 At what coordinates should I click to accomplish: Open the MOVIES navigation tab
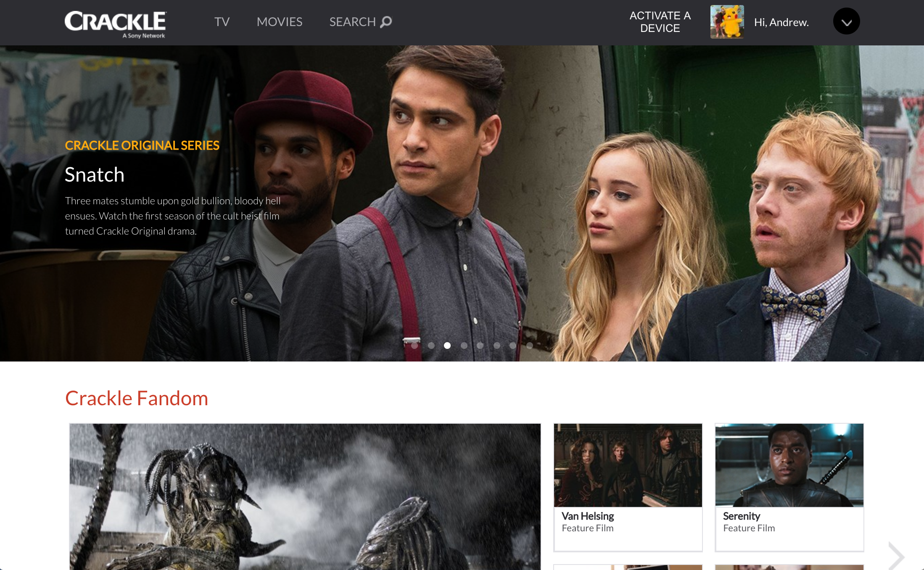click(x=279, y=22)
